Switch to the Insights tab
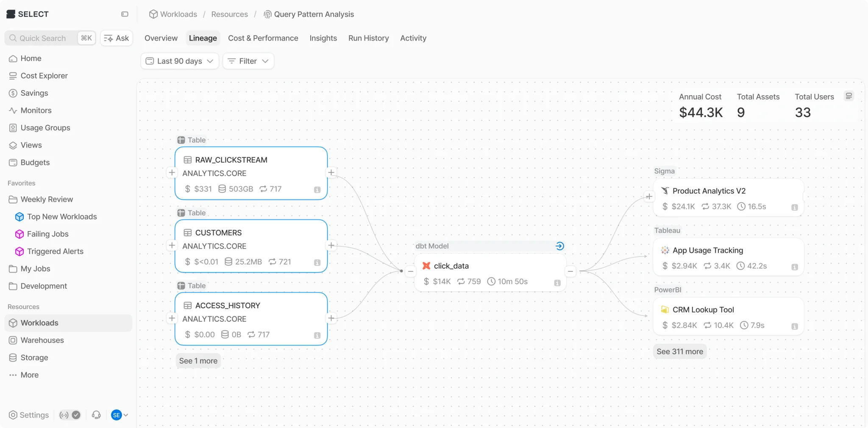Viewport: 868px width, 428px height. (x=323, y=38)
